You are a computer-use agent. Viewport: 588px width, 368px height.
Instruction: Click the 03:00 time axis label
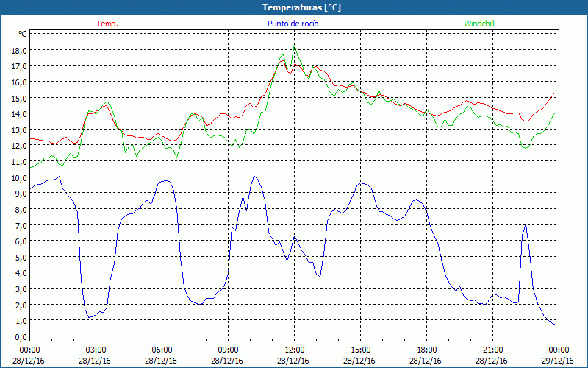[96, 350]
